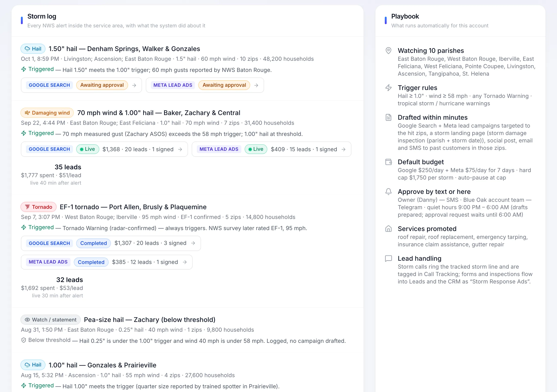Screen dimensions: 557x392
Task: Open completed Meta Lead Ads campaign $385
Action: 107,262
